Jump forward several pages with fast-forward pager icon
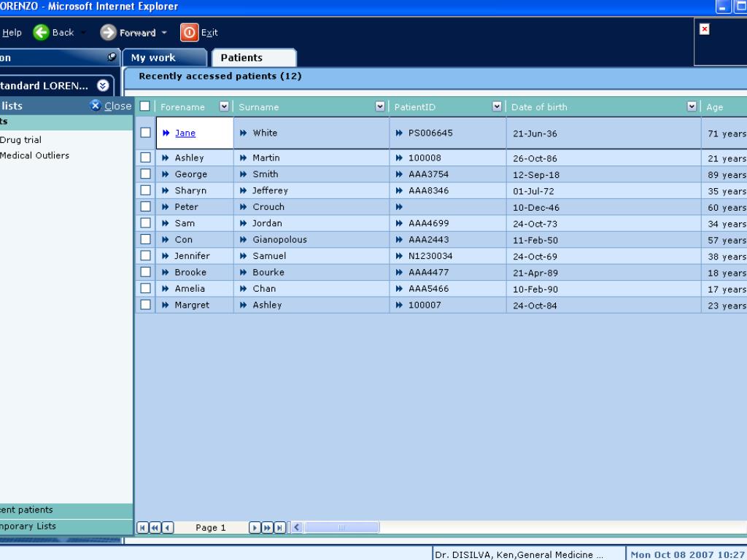747x560 pixels. [x=267, y=527]
